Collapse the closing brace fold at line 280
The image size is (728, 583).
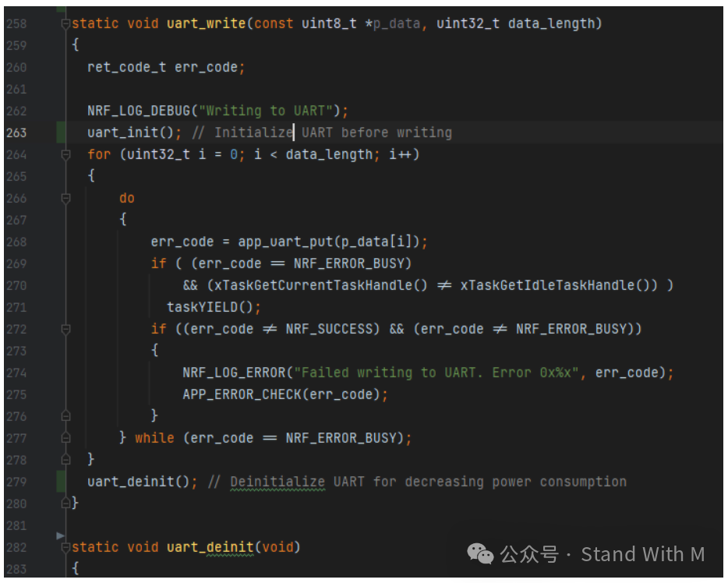(x=66, y=503)
